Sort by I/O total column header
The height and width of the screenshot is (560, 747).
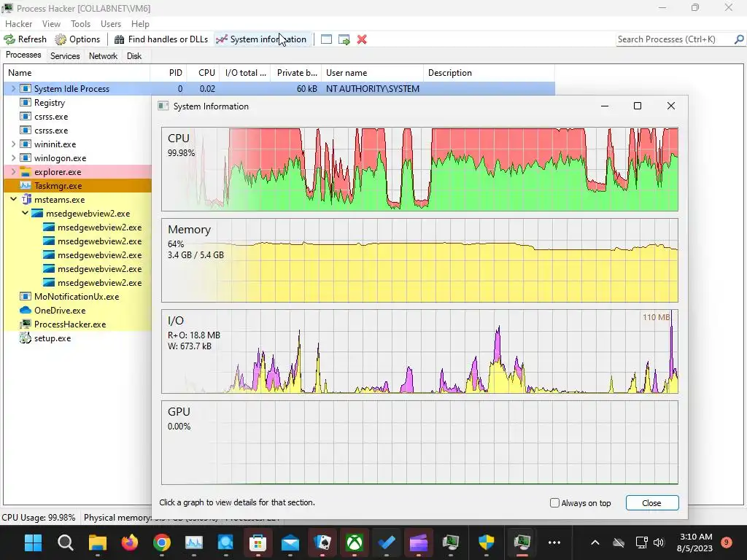245,73
